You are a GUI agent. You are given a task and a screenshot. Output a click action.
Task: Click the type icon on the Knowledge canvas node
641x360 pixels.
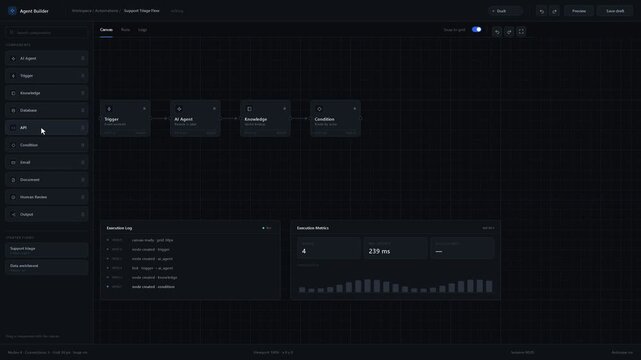(249, 109)
